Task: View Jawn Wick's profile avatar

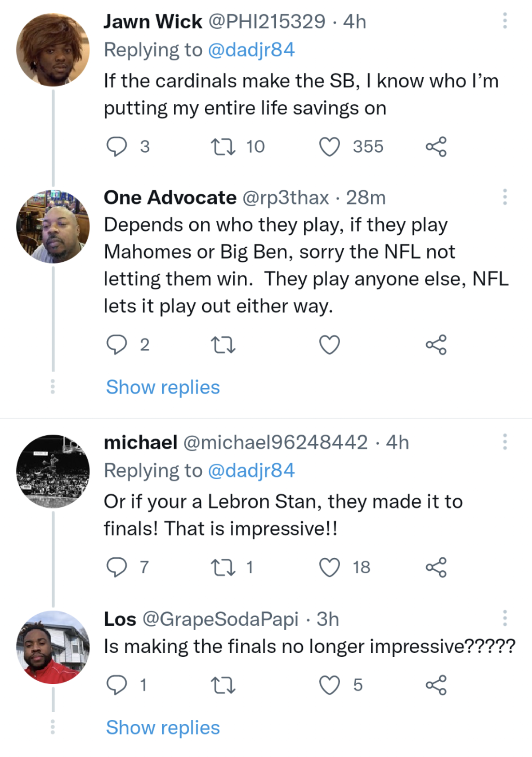Action: click(53, 50)
